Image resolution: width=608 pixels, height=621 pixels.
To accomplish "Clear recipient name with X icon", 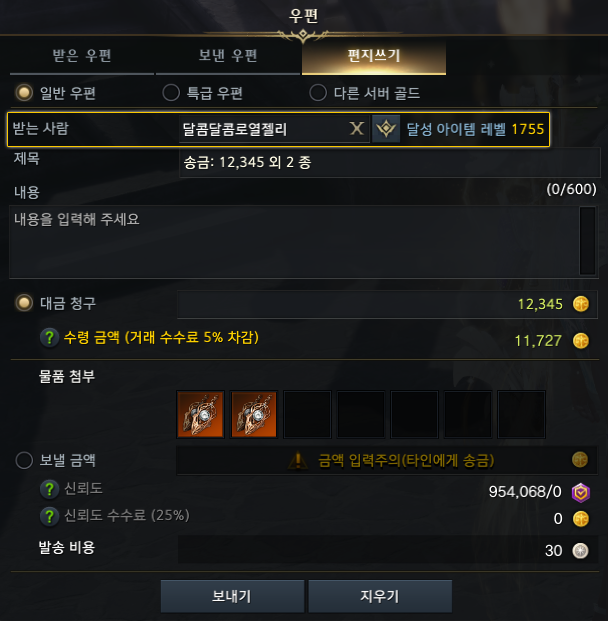I will click(x=356, y=129).
